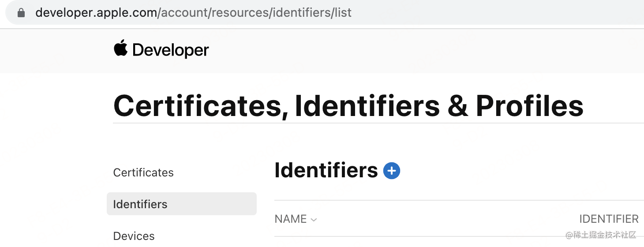The width and height of the screenshot is (644, 247).
Task: Go to Devices in the sidebar
Action: coord(134,236)
